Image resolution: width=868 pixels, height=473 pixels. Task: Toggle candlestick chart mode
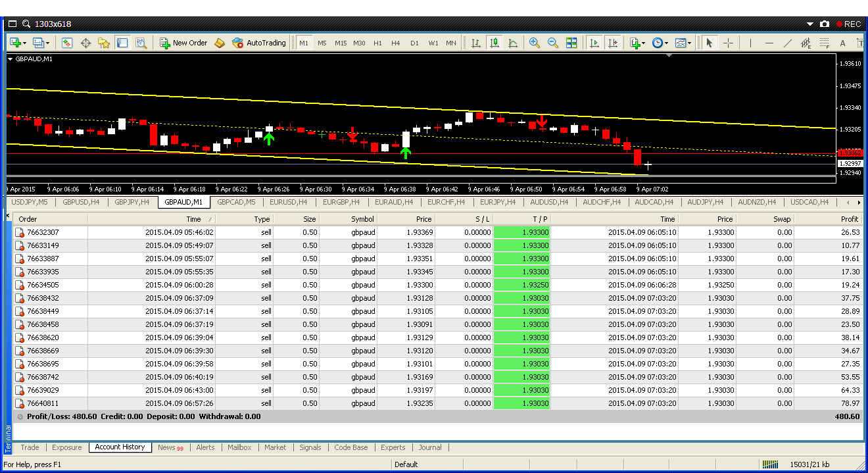pyautogui.click(x=494, y=43)
